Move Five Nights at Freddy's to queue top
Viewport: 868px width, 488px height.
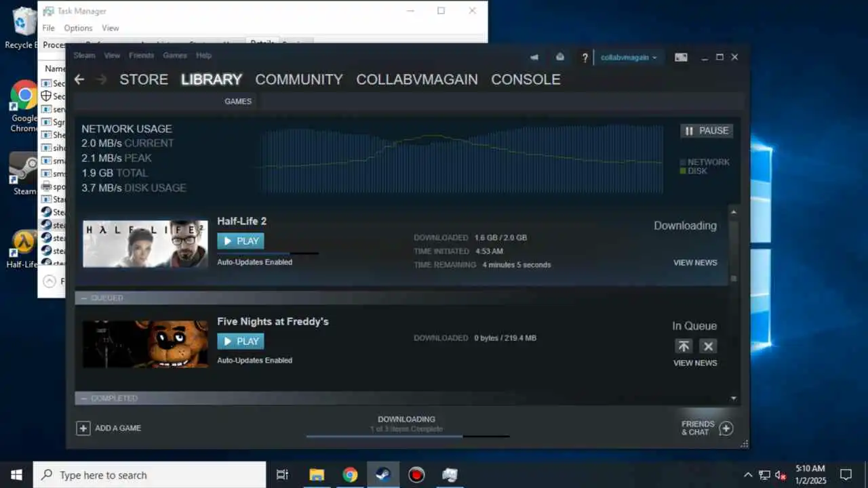684,346
